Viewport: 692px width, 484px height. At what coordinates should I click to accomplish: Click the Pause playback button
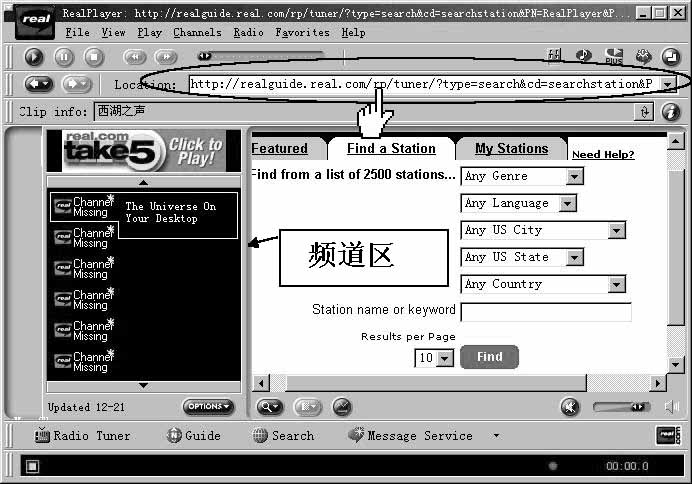[63, 58]
